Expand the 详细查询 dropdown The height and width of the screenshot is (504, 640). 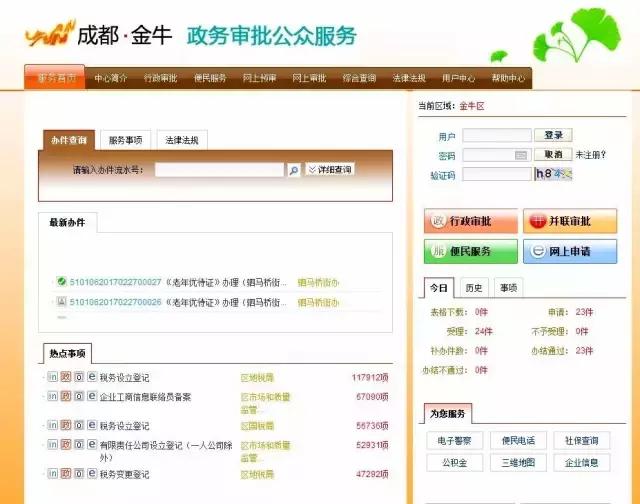tap(330, 169)
